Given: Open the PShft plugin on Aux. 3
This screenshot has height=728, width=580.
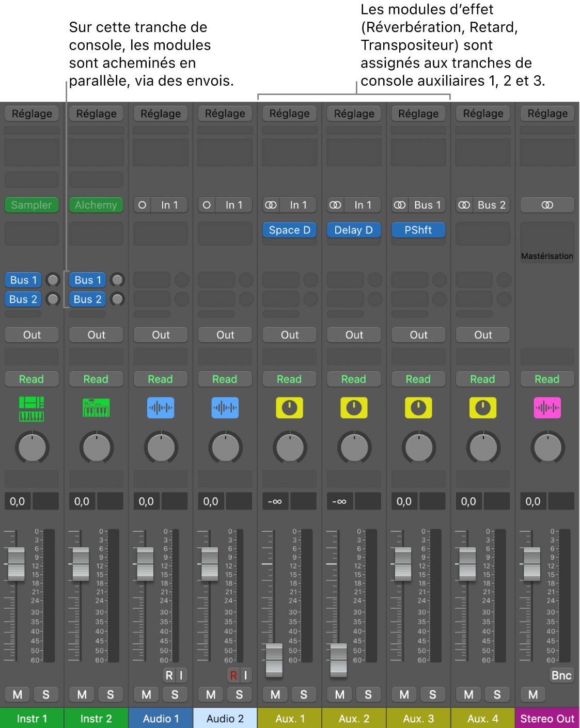Looking at the screenshot, I should click(418, 230).
